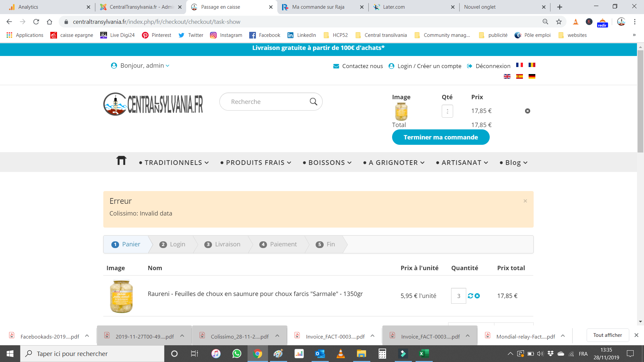This screenshot has width=644, height=362.
Task: Open options for Colissimo PDF download
Action: (x=277, y=336)
